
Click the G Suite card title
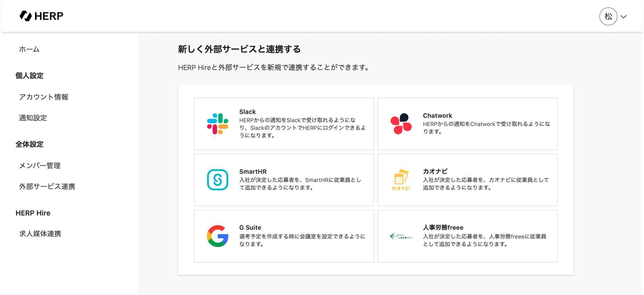pyautogui.click(x=250, y=227)
